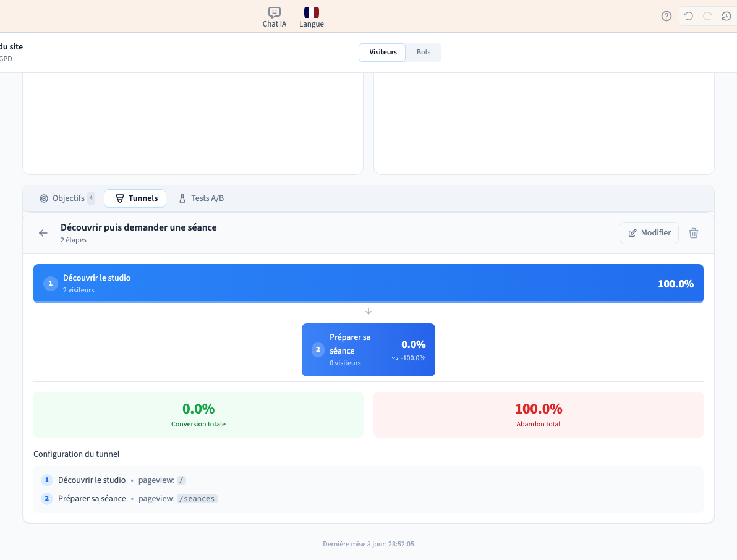Click the Objectifs count badge
737x560 pixels.
pyautogui.click(x=91, y=198)
